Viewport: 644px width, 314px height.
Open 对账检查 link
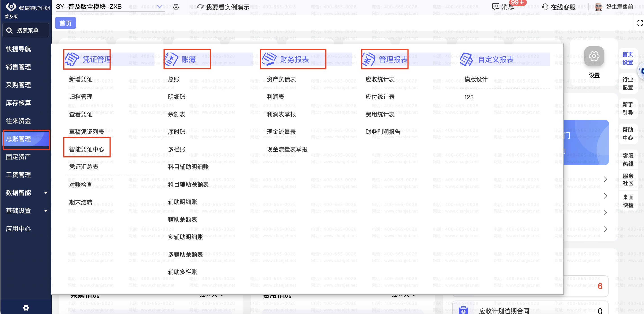pyautogui.click(x=81, y=185)
